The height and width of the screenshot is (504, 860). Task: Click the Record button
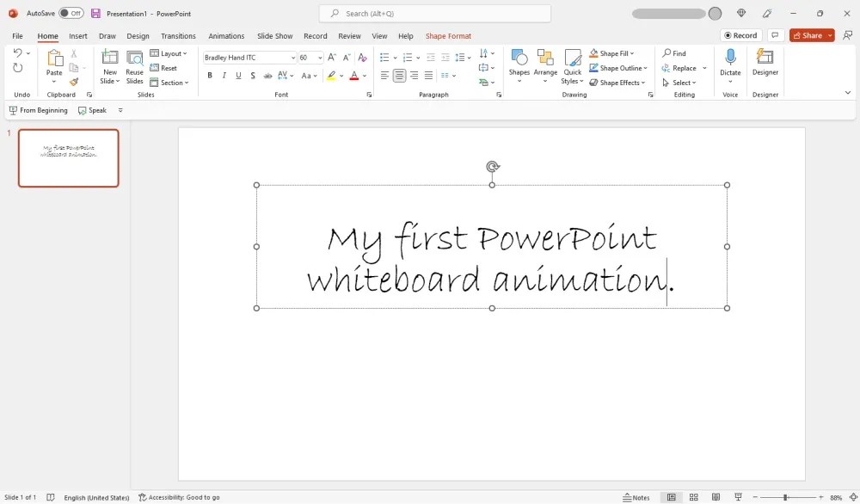(740, 35)
